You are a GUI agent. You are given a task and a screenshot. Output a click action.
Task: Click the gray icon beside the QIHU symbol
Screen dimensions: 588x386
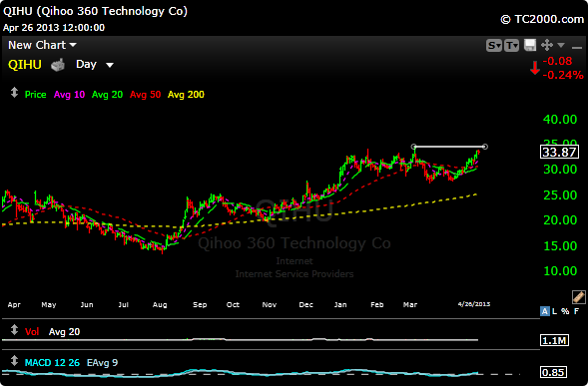[x=58, y=65]
